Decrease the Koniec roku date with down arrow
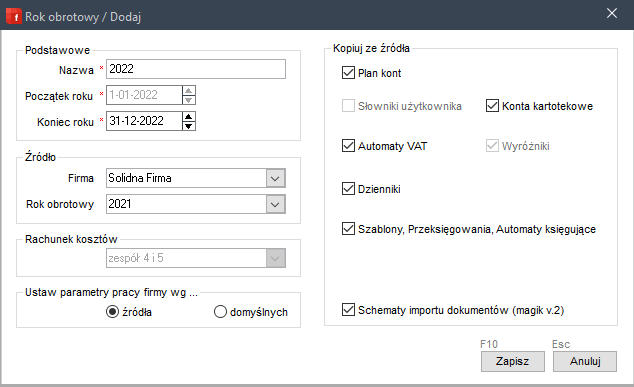Screen dimensions: 634x387 [189, 126]
